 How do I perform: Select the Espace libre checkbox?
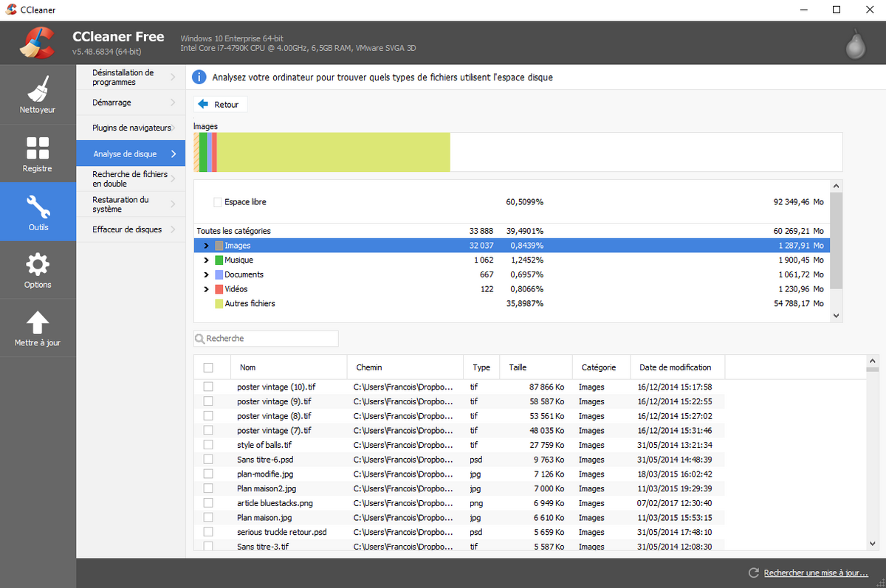[x=218, y=201]
